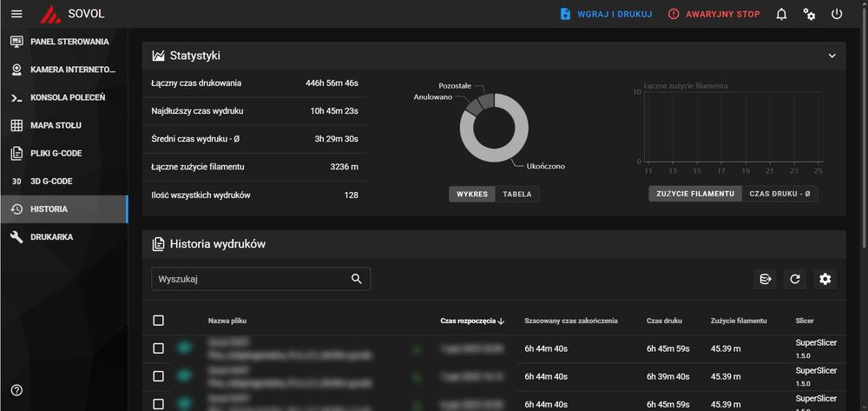Click the upload file icon beside Wgraj i drukuj
The image size is (868, 411).
565,14
